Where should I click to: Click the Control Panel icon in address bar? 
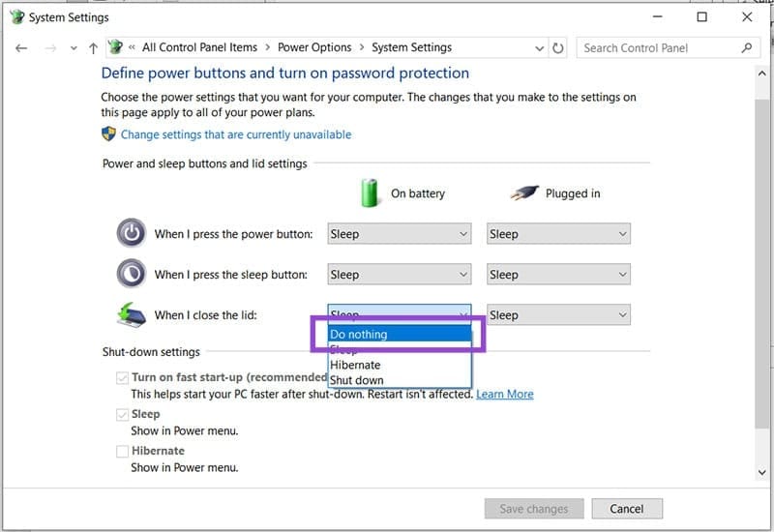(115, 47)
